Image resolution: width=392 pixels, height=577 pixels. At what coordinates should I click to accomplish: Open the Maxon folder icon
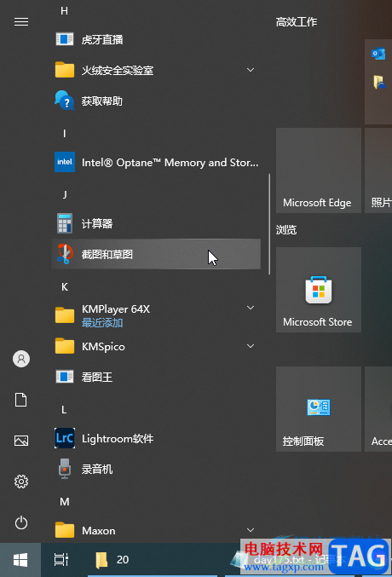click(65, 530)
